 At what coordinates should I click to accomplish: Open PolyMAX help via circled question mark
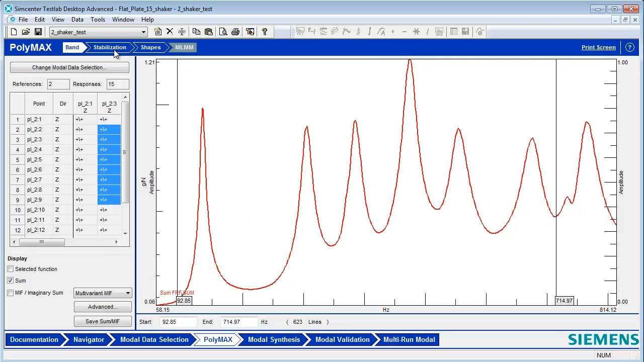point(630,47)
